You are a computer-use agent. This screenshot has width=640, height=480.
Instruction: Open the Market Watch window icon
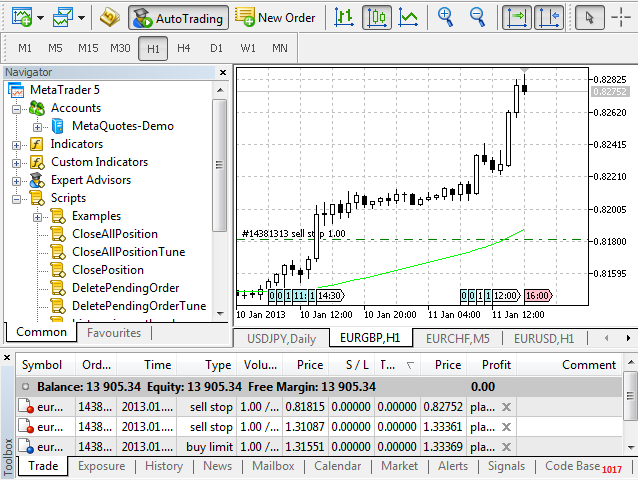pyautogui.click(x=111, y=17)
